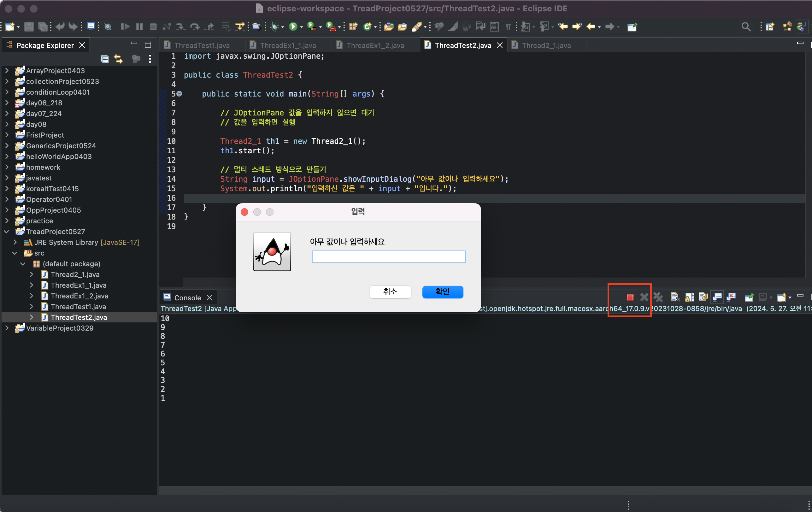Expand the ArrayProject0403 project
The image size is (812, 512).
pyautogui.click(x=7, y=70)
